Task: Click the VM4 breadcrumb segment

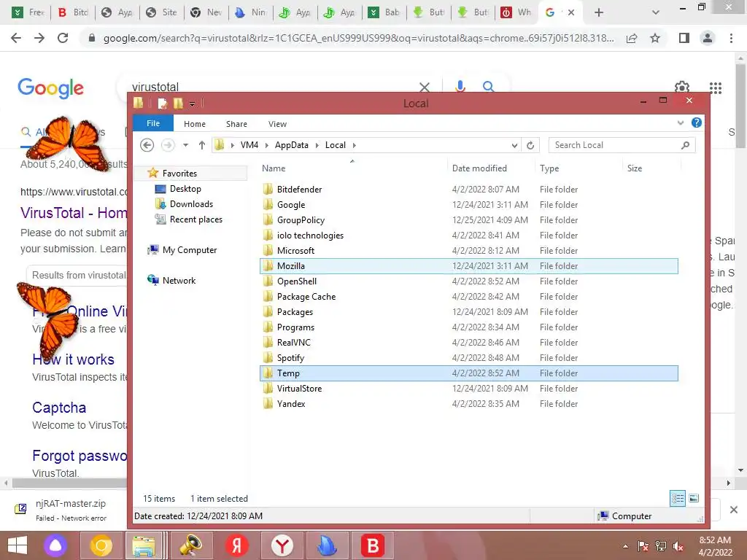Action: click(249, 145)
